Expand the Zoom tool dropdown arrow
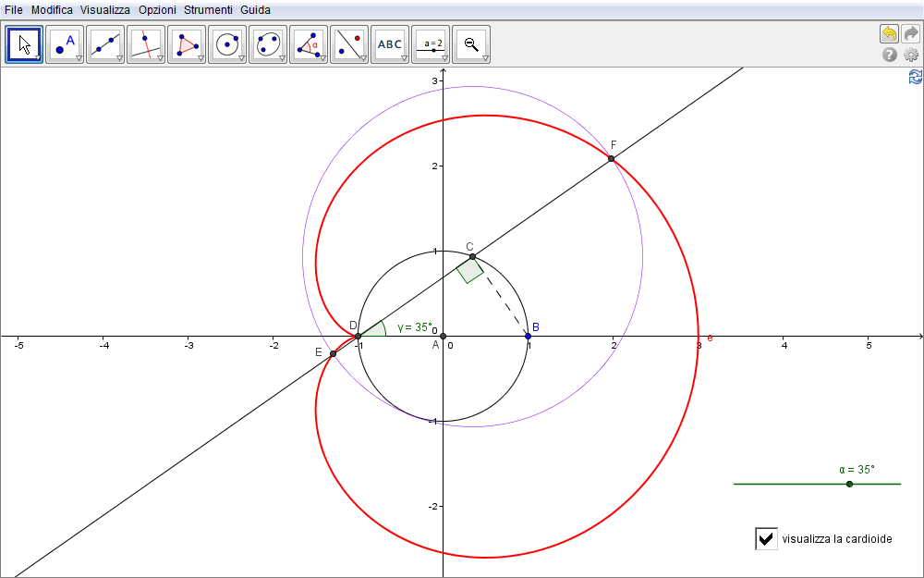 click(485, 58)
